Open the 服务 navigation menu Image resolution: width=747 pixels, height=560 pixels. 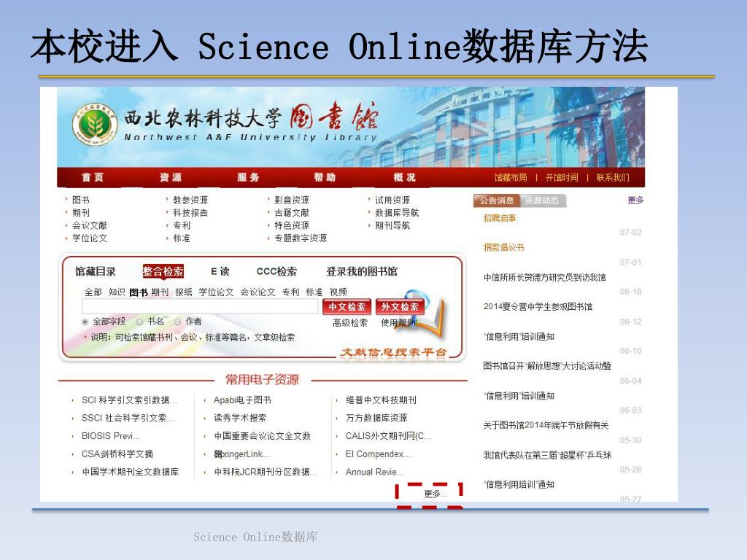[x=248, y=177]
